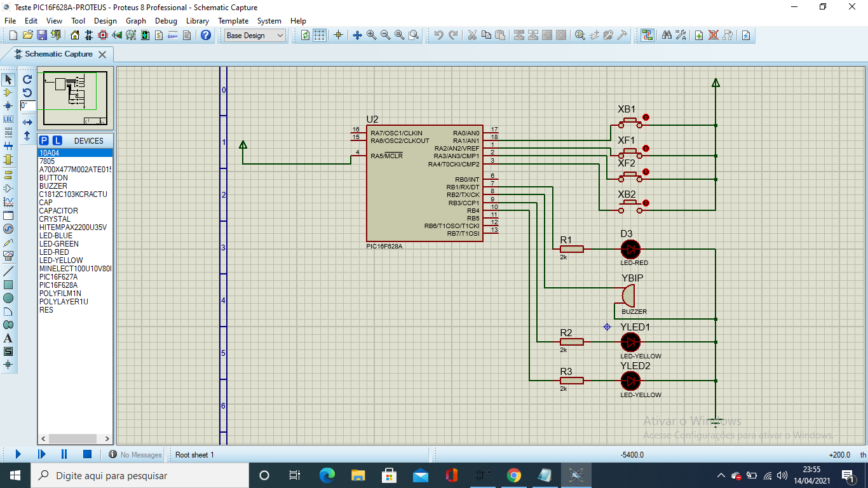The width and height of the screenshot is (868, 488).
Task: Click the pan/center at cursor icon
Action: tap(357, 35)
